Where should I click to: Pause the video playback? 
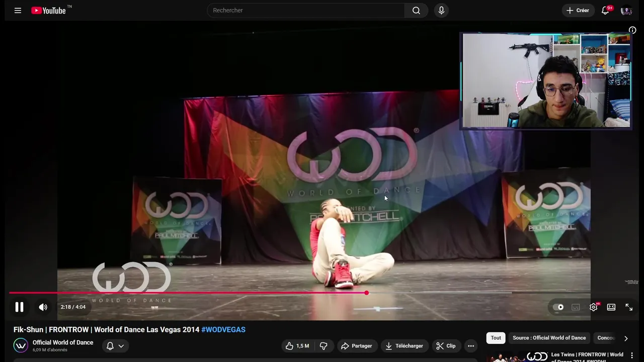pos(19,307)
